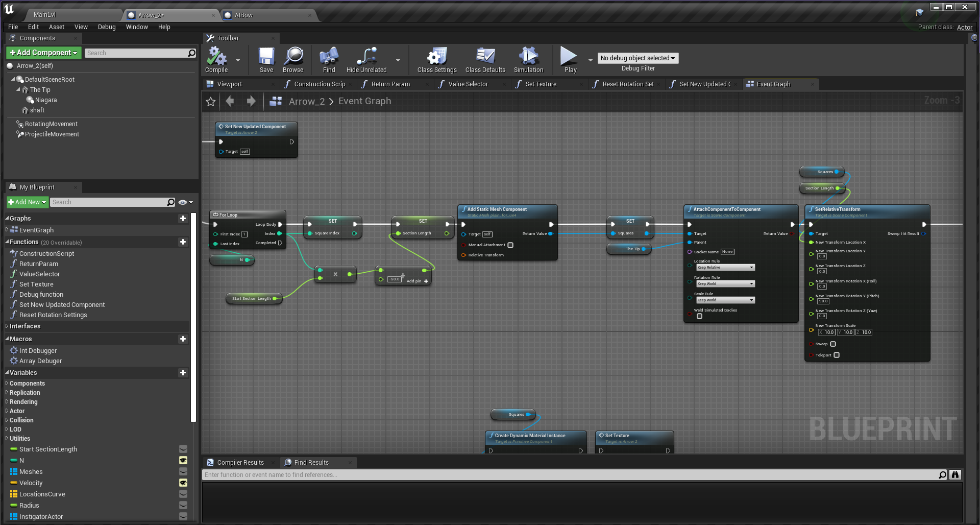
Task: Click the Add Component button
Action: click(x=43, y=53)
